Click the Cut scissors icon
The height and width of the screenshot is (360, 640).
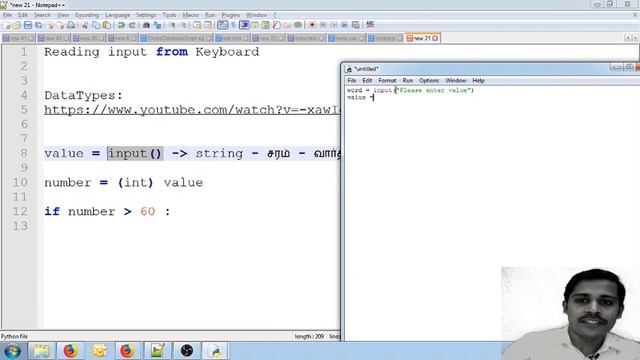point(85,25)
